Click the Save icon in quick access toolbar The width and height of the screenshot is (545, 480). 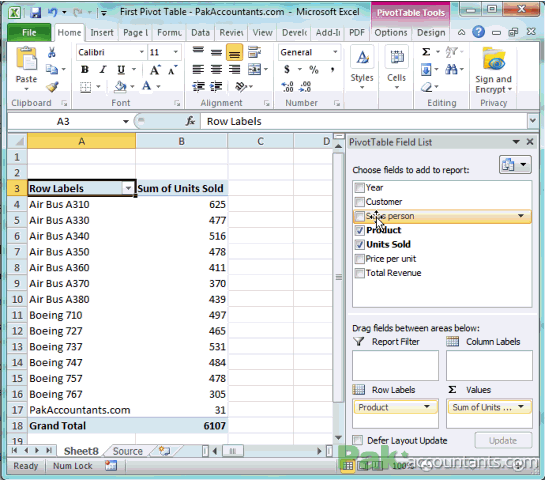[35, 13]
